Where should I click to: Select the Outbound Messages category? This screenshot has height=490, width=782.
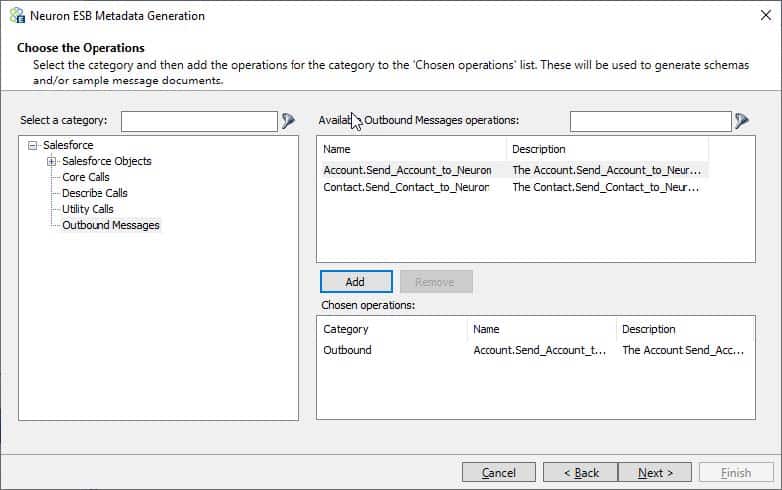coord(111,225)
